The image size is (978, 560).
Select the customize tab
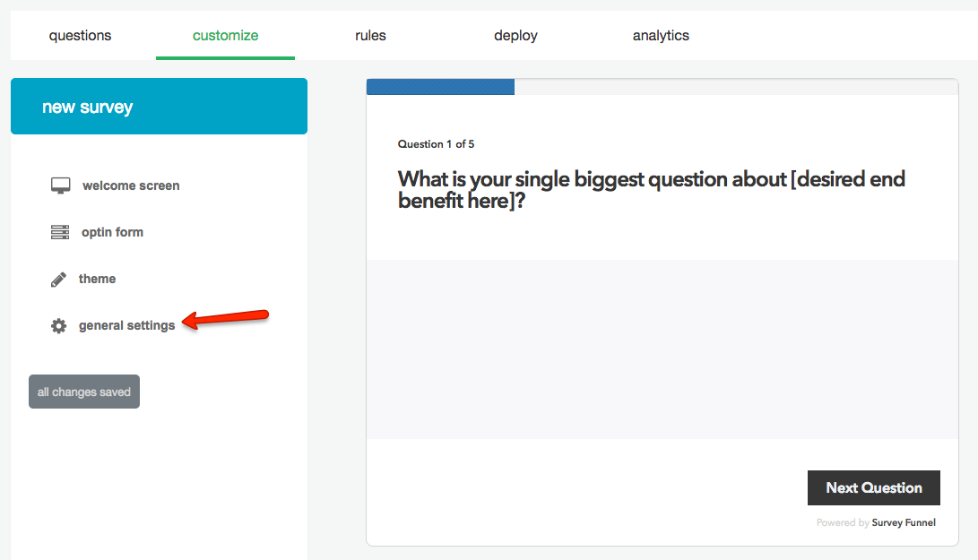point(225,36)
